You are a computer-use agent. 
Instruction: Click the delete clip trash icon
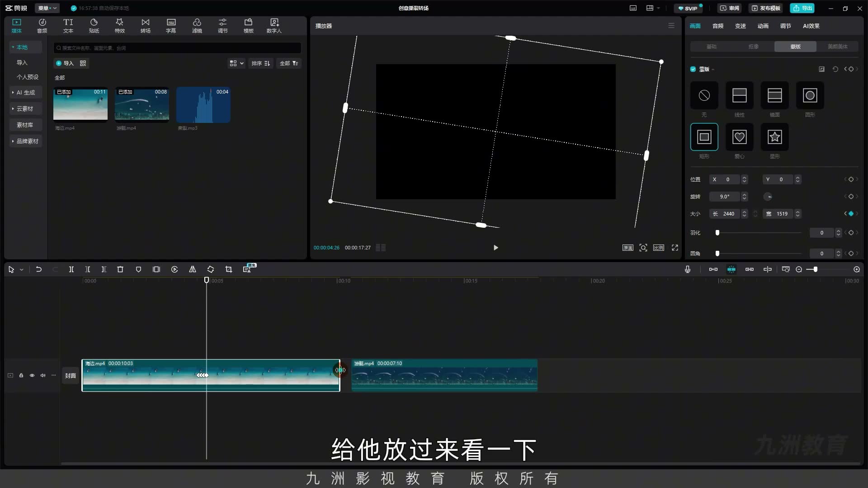pyautogui.click(x=120, y=269)
